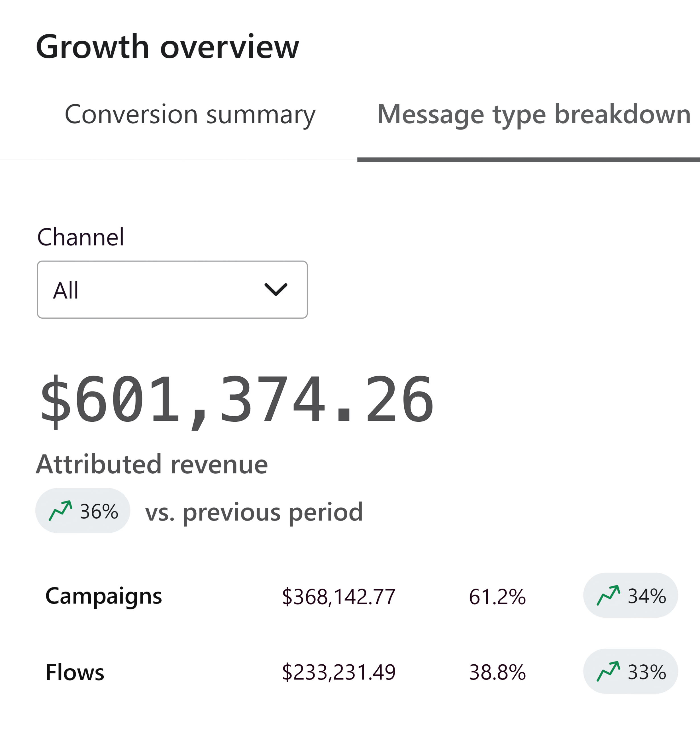The height and width of the screenshot is (729, 700).
Task: Click the 61.2% Campaigns share value
Action: pyautogui.click(x=497, y=596)
